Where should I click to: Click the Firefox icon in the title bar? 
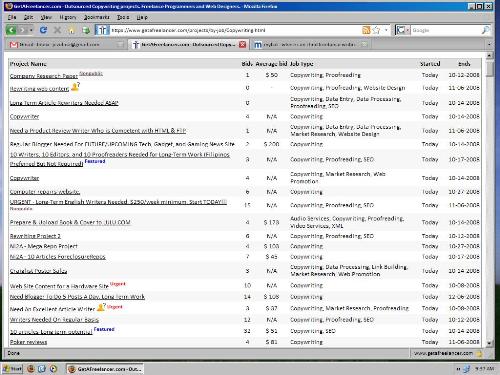click(9, 6)
